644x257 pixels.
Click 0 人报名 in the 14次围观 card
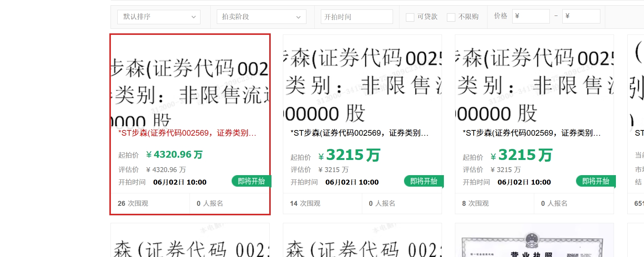(x=382, y=204)
